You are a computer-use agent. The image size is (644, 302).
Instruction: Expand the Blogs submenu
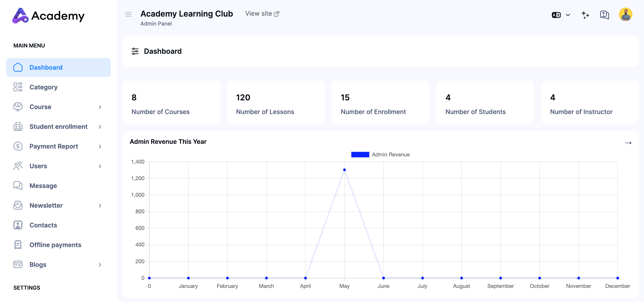pos(100,265)
